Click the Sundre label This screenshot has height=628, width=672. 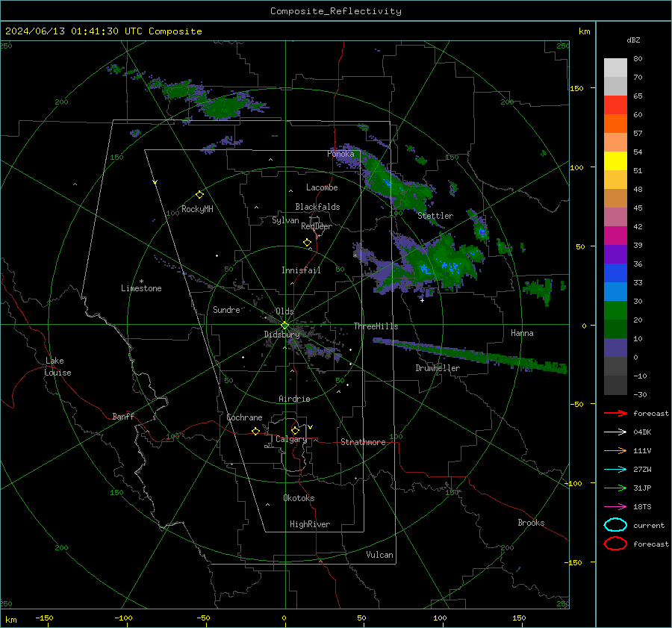click(x=226, y=309)
